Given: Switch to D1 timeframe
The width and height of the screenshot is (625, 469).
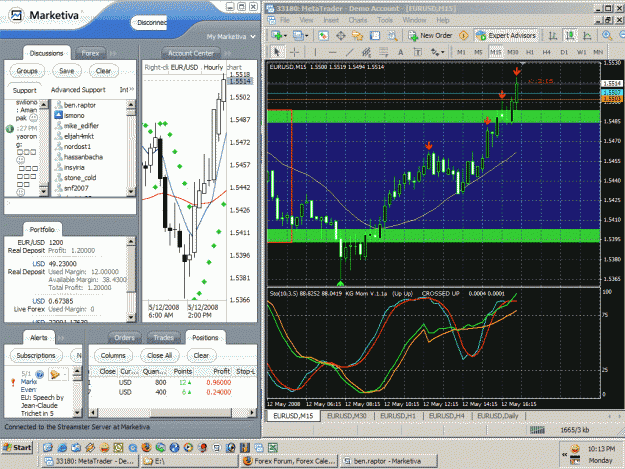Looking at the screenshot, I should pos(564,52).
